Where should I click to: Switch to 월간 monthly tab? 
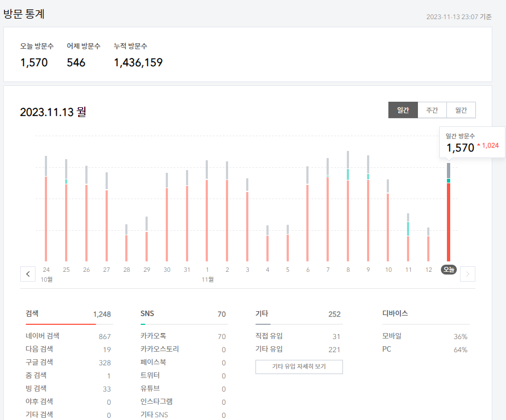461,110
